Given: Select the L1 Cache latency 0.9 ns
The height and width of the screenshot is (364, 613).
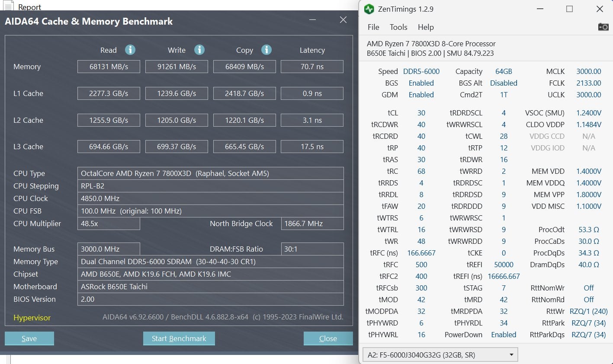Looking at the screenshot, I should pos(312,93).
